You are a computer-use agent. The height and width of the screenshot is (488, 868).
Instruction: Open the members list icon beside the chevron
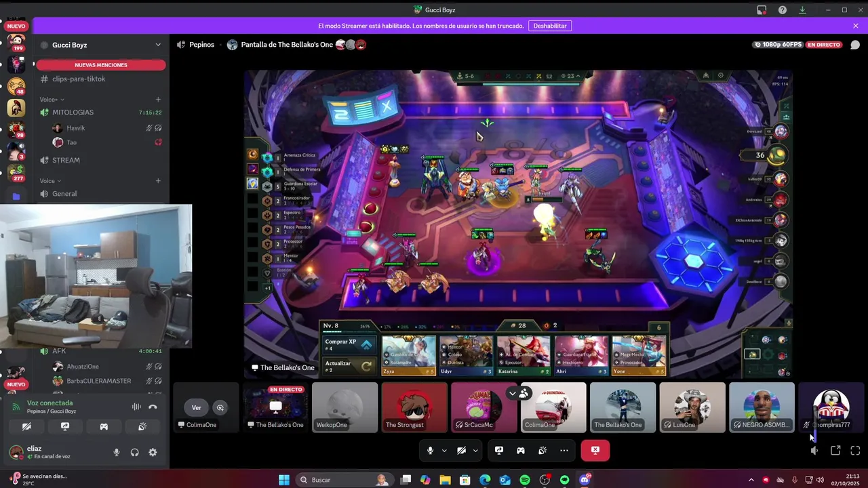pyautogui.click(x=524, y=393)
